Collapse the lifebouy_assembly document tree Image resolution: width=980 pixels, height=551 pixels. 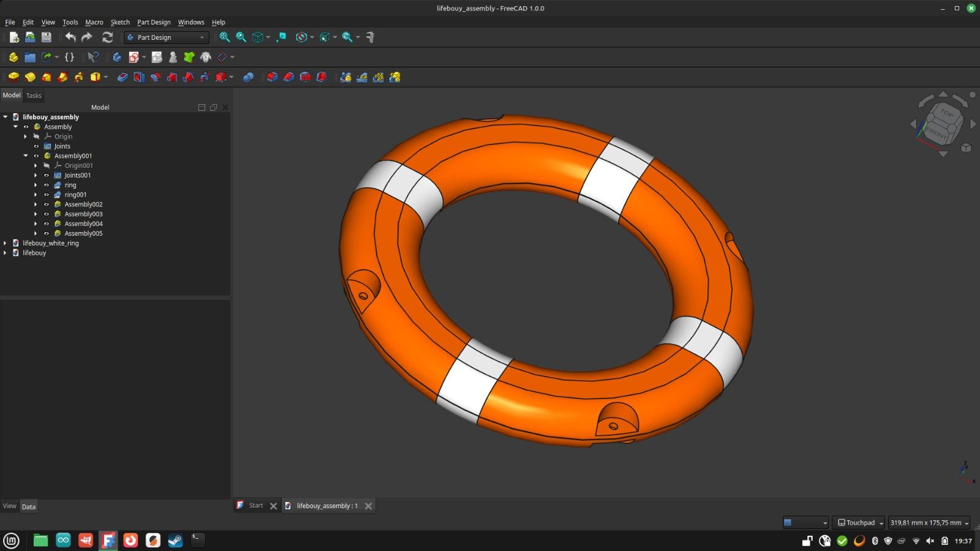tap(6, 117)
